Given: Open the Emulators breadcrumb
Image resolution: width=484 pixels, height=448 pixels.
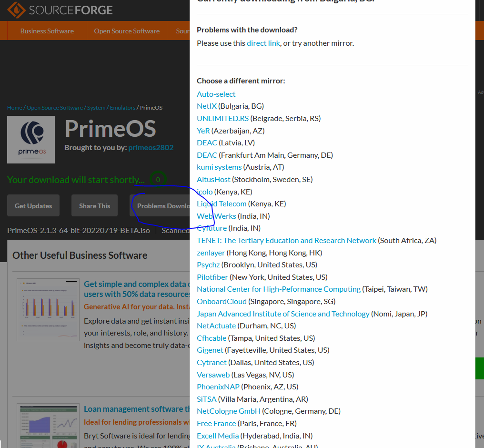Looking at the screenshot, I should click(x=122, y=108).
